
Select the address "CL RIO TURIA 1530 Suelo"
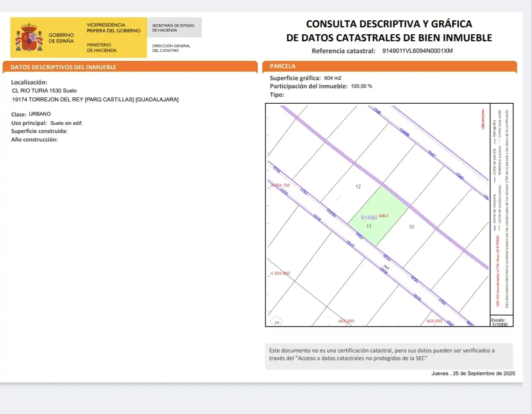pos(44,91)
